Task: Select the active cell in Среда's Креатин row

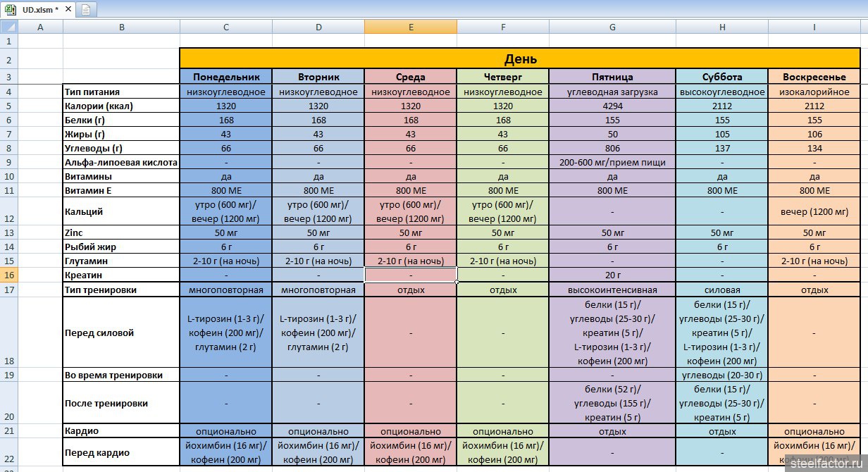Action: 411,275
